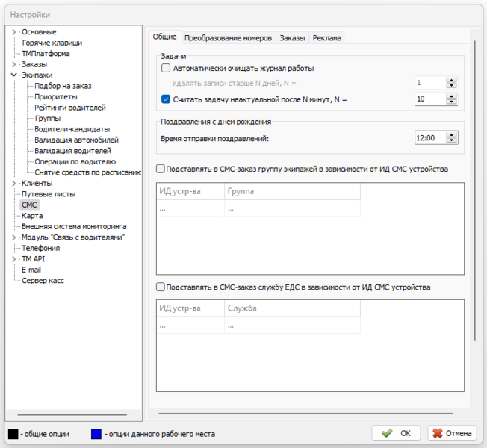Image resolution: width=487 pixels, height=448 pixels.
Task: Click the blue workplace options color swatch
Action: click(x=96, y=433)
